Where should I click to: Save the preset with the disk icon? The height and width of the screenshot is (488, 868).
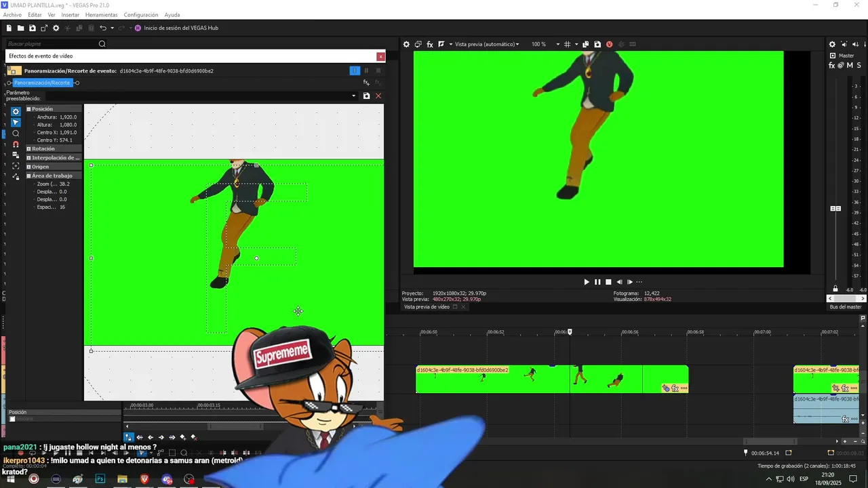(366, 96)
